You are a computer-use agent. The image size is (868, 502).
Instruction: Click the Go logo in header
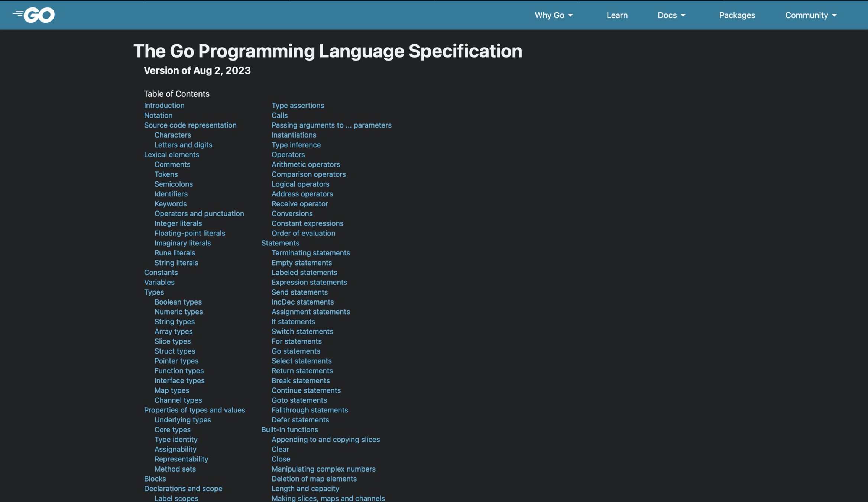[34, 15]
